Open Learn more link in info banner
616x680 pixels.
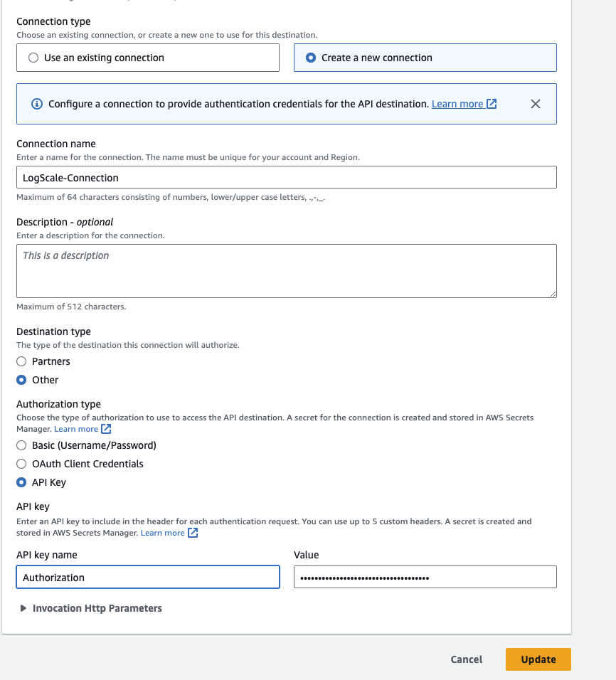pyautogui.click(x=457, y=104)
